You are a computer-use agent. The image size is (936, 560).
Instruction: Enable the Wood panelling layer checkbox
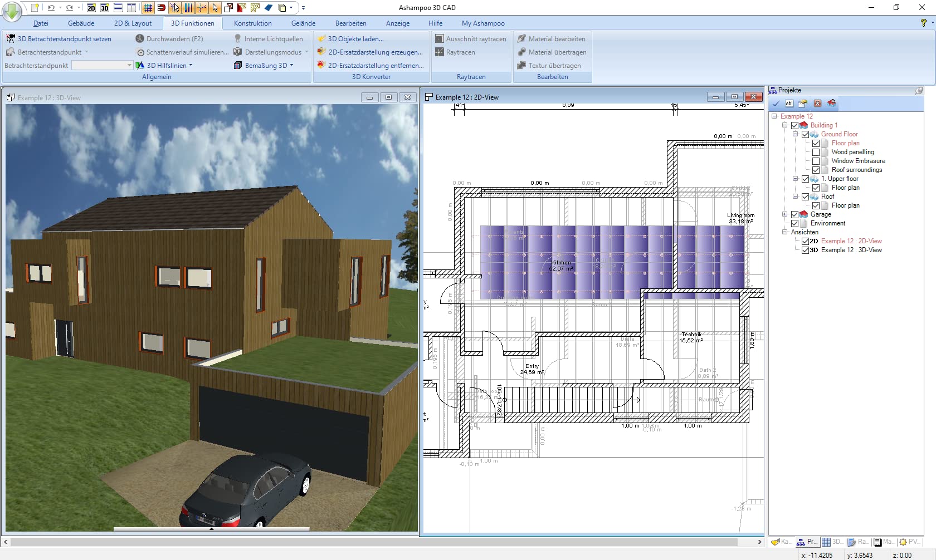[x=816, y=152]
